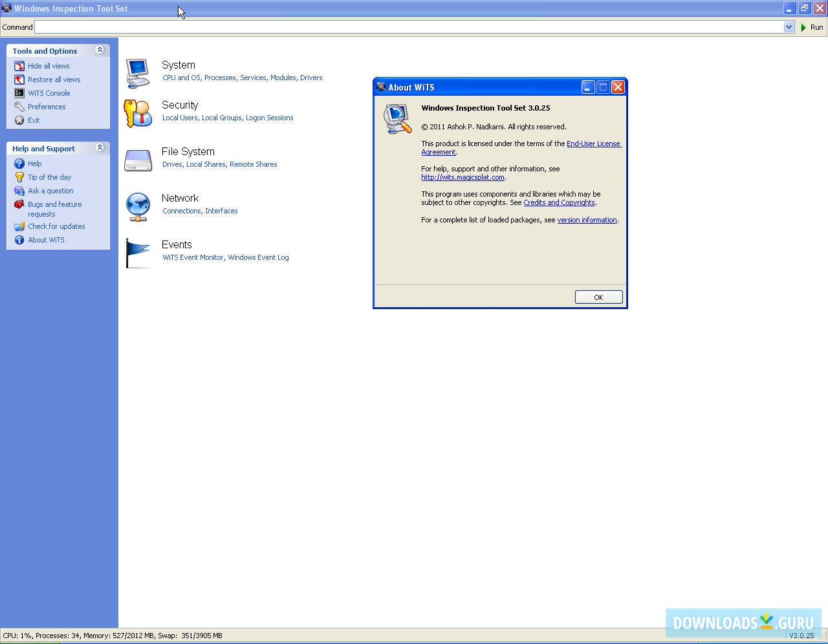Click the Ask a question chat icon
This screenshot has height=644, width=828.
pyautogui.click(x=19, y=191)
